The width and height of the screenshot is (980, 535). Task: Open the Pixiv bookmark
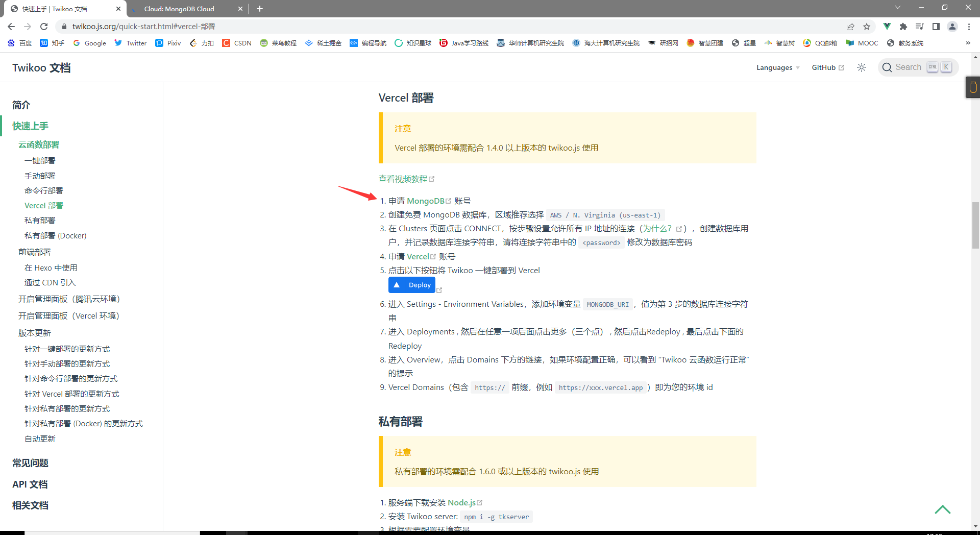click(168, 43)
